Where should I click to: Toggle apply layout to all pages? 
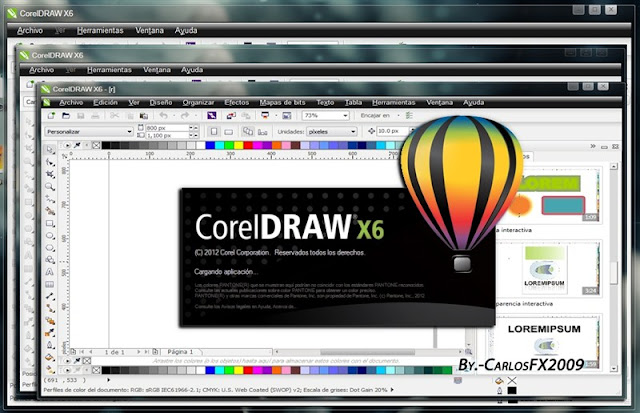click(248, 131)
